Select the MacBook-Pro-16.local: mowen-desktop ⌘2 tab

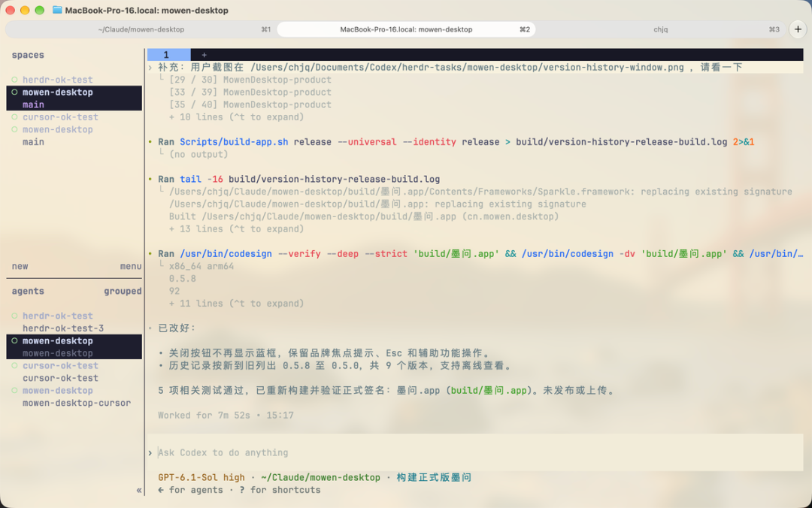(x=406, y=29)
